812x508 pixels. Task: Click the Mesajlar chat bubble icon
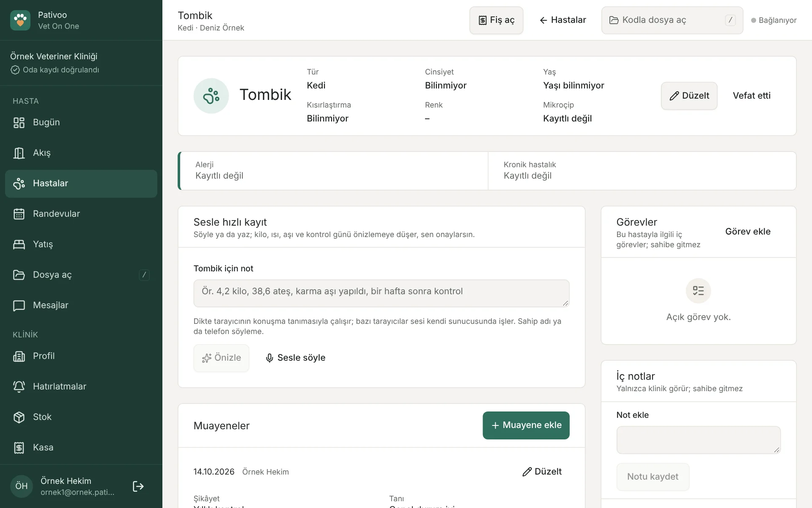[19, 305]
